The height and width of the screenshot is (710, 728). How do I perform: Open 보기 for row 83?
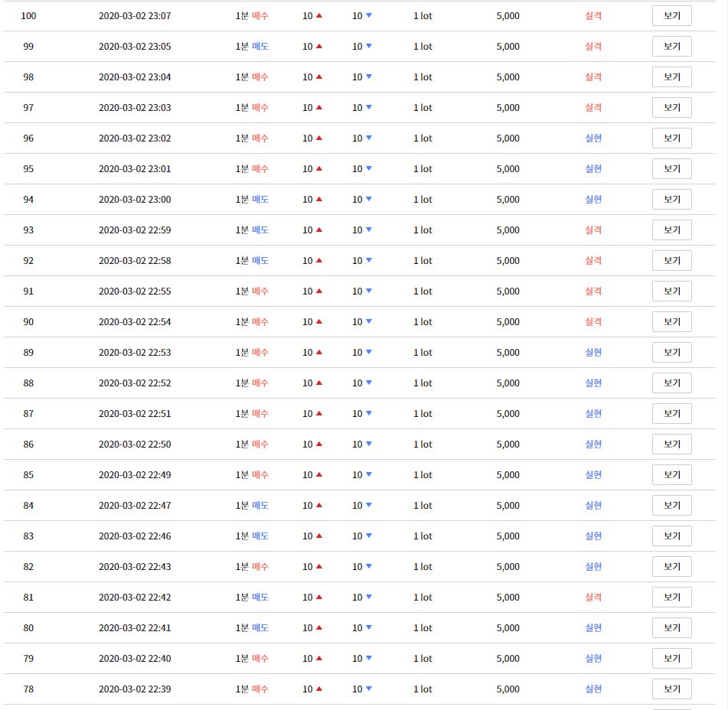671,536
